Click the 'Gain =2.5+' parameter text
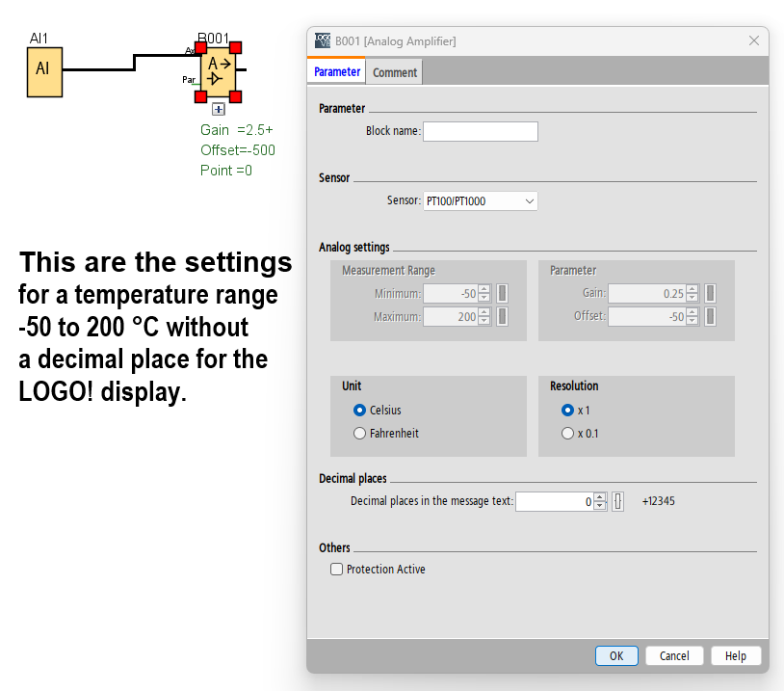The width and height of the screenshot is (784, 691). pyautogui.click(x=237, y=130)
